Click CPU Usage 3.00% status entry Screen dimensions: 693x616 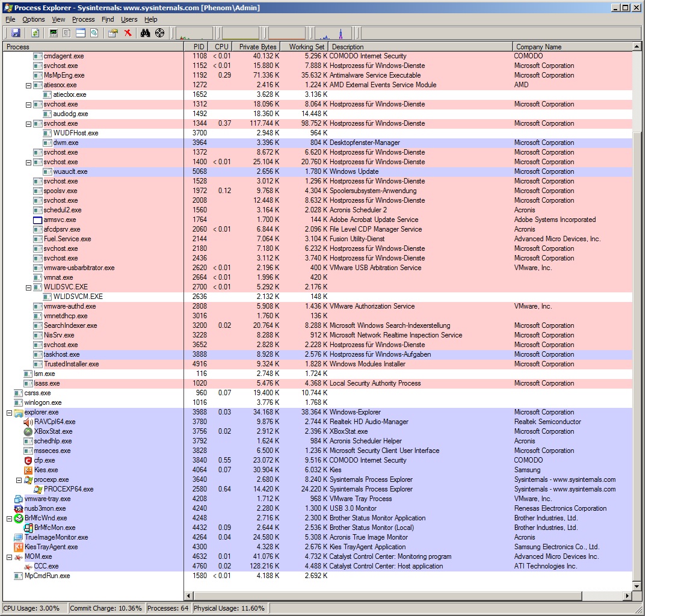(34, 609)
